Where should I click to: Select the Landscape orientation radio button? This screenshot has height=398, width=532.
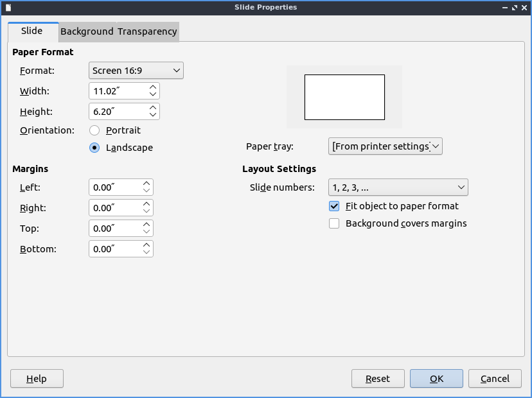click(x=94, y=148)
